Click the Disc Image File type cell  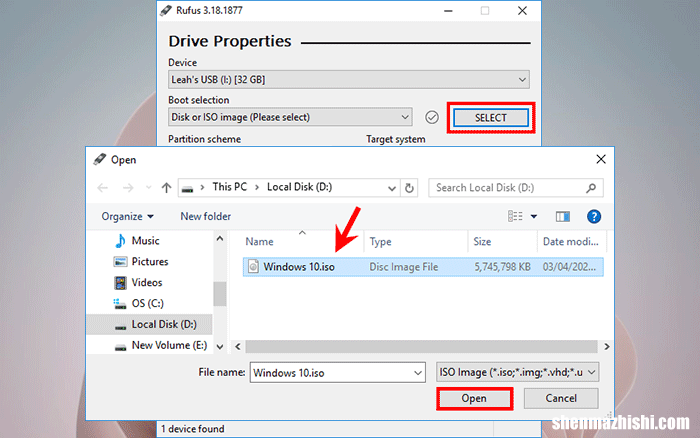pos(404,267)
